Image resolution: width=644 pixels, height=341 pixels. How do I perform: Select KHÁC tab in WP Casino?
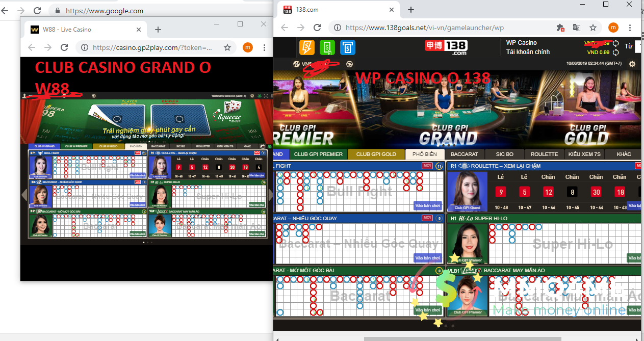click(623, 154)
